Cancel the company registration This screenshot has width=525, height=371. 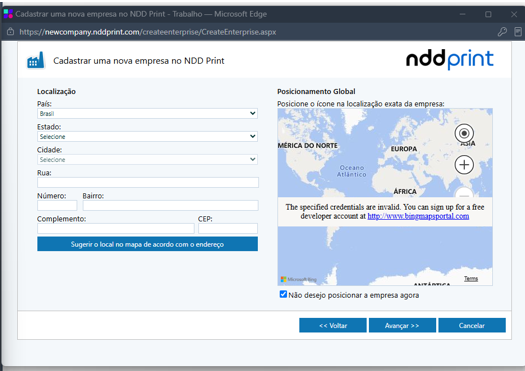(x=472, y=325)
